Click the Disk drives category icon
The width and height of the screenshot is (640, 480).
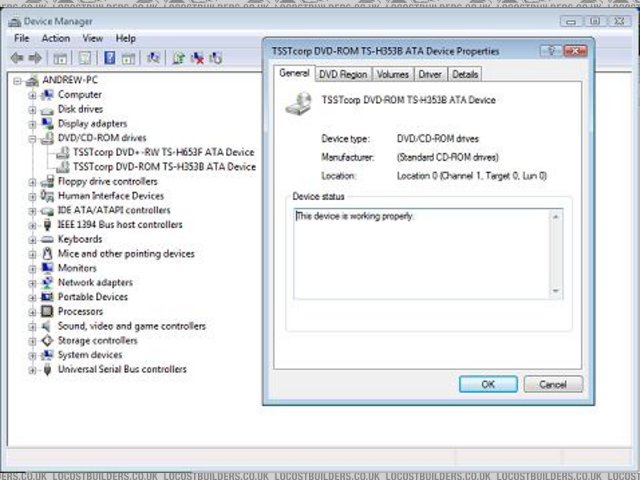pos(47,110)
